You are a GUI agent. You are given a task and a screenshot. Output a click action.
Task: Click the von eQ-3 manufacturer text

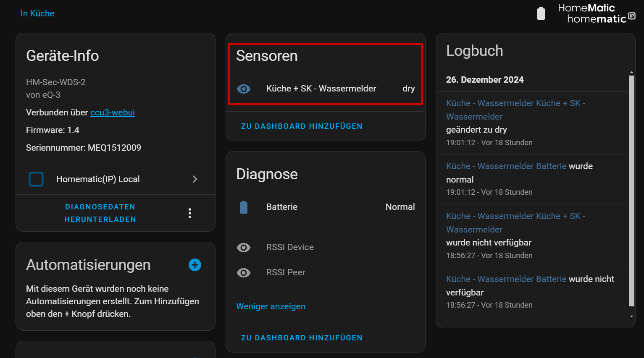click(43, 95)
